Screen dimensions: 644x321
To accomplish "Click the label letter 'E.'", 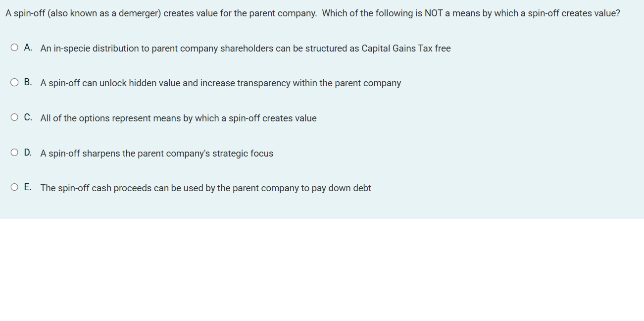I will (27, 187).
